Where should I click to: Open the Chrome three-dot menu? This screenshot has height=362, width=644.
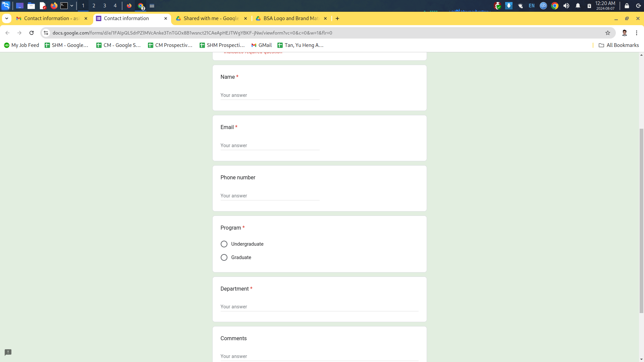coord(636,33)
